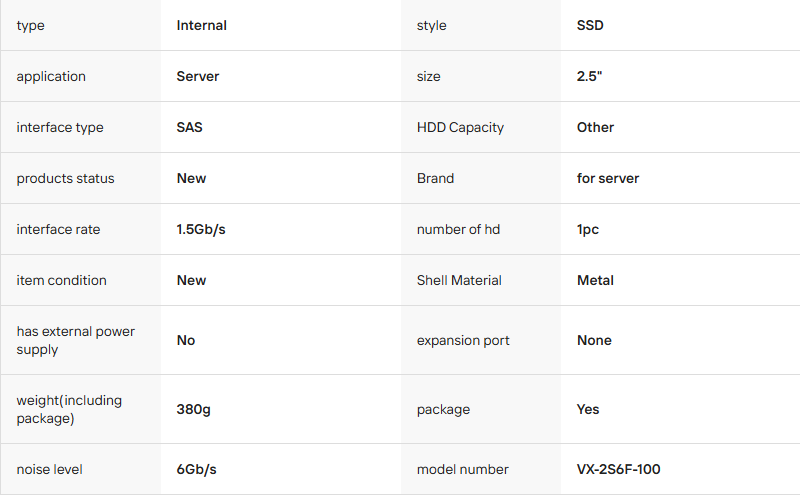
Task: Click the 'Metal' Shell Material value
Action: (595, 280)
